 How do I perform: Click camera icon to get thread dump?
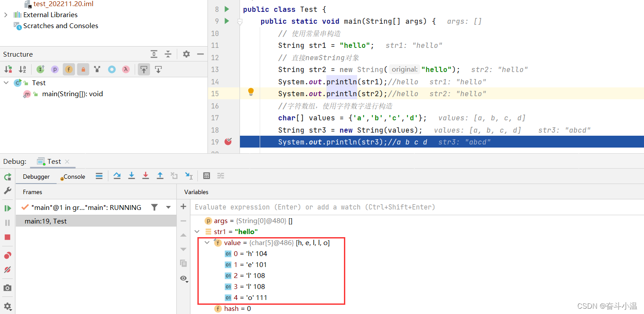click(7, 288)
